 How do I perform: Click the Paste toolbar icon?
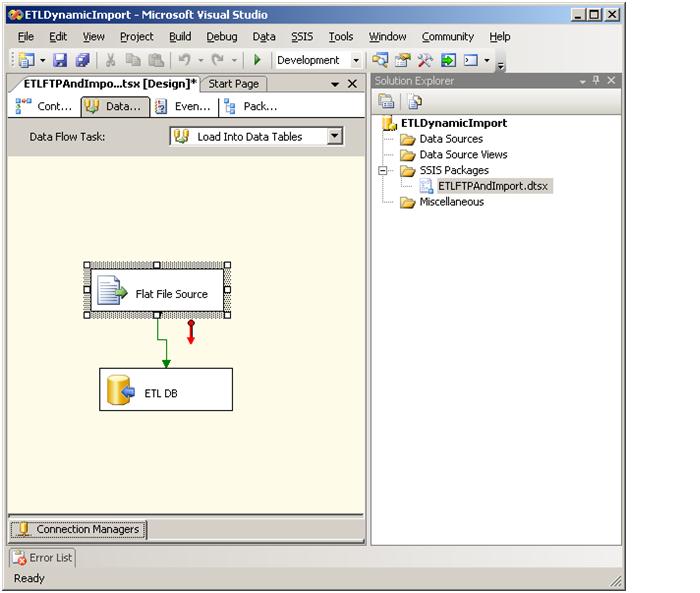(x=156, y=60)
